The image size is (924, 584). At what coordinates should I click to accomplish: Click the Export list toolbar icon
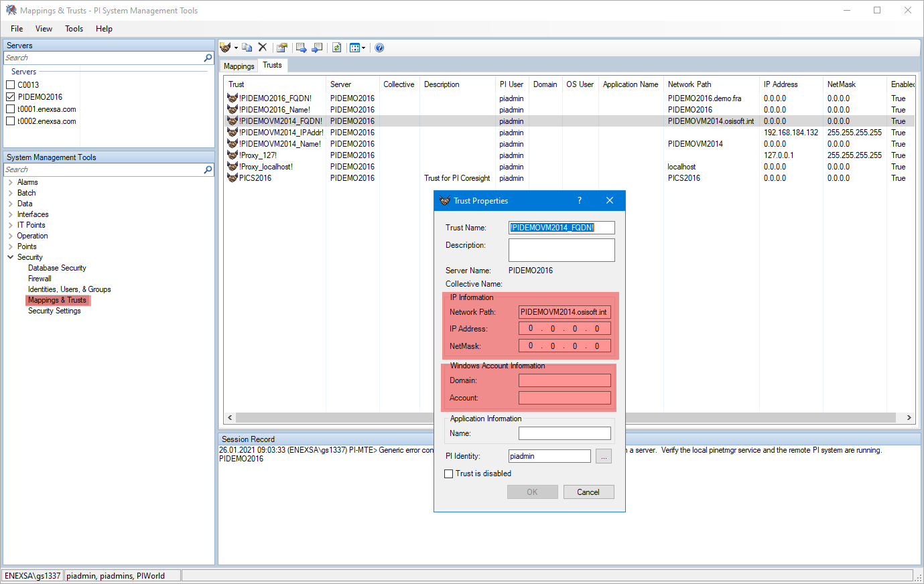[x=302, y=48]
